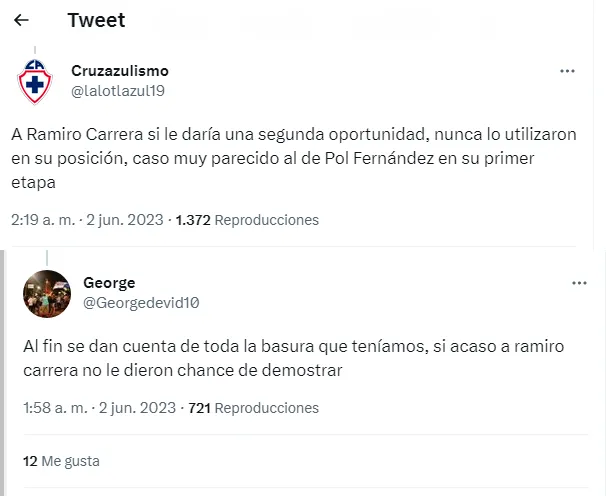
Task: Open the @lalotlazul19 handle link
Action: tap(118, 90)
